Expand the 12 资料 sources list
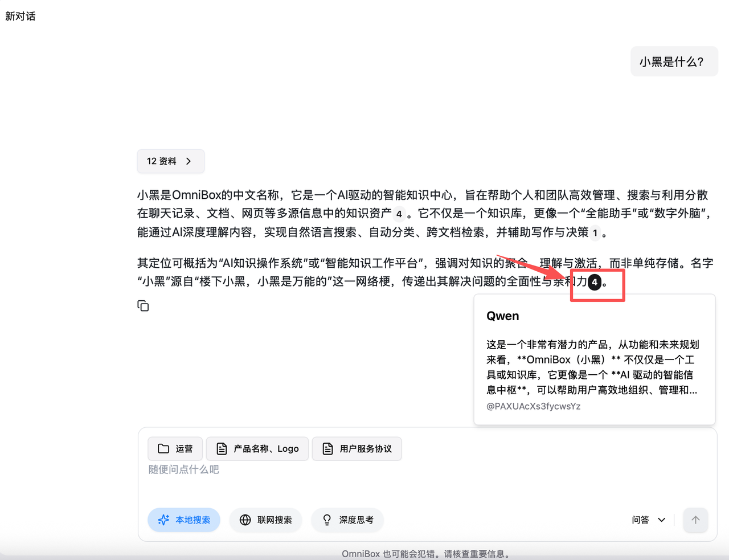 [162, 161]
